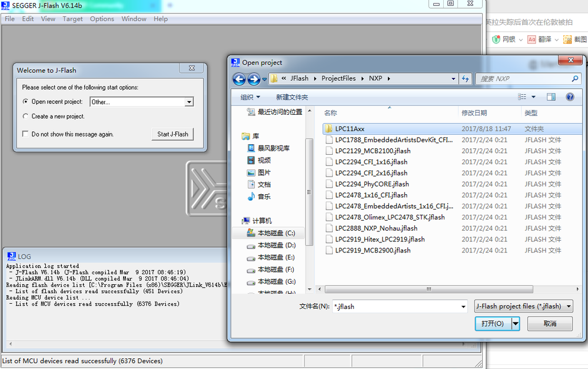Select 本地磁盘 (E:) drive
Viewport: 588px width, 369px height.
point(271,257)
